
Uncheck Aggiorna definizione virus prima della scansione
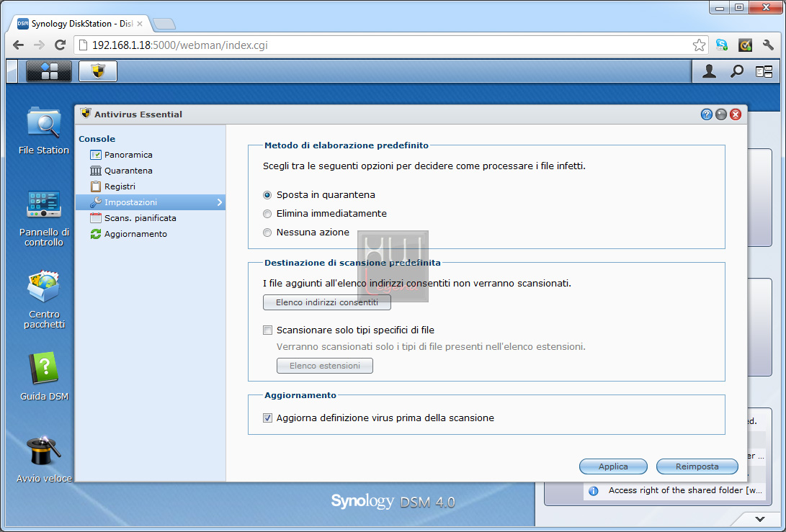pos(268,418)
